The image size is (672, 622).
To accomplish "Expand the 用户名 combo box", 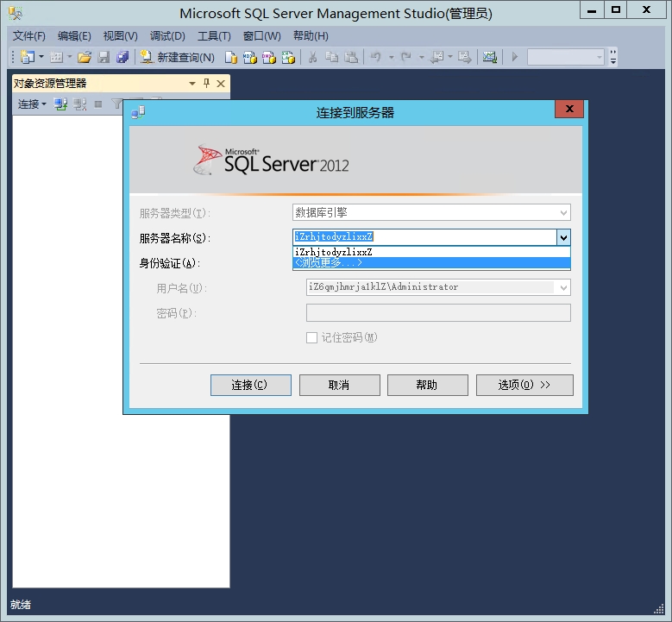I will (563, 287).
